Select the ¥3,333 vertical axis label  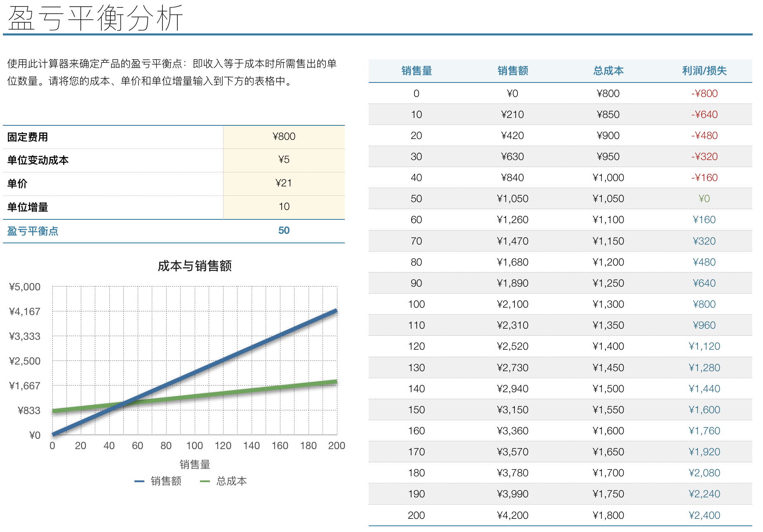coord(25,337)
